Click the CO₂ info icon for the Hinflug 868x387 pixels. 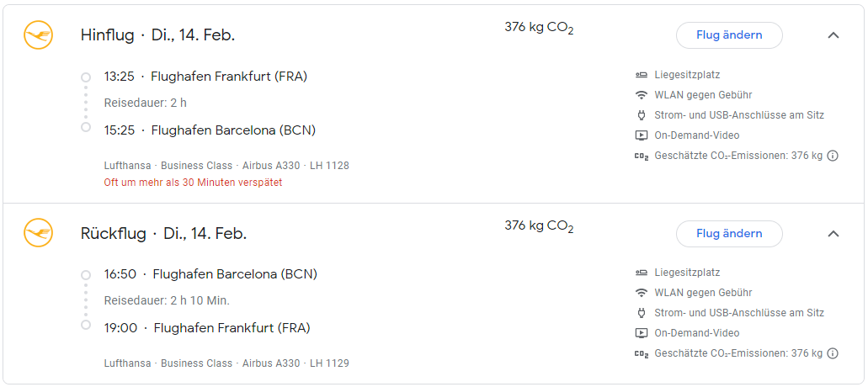click(x=833, y=156)
